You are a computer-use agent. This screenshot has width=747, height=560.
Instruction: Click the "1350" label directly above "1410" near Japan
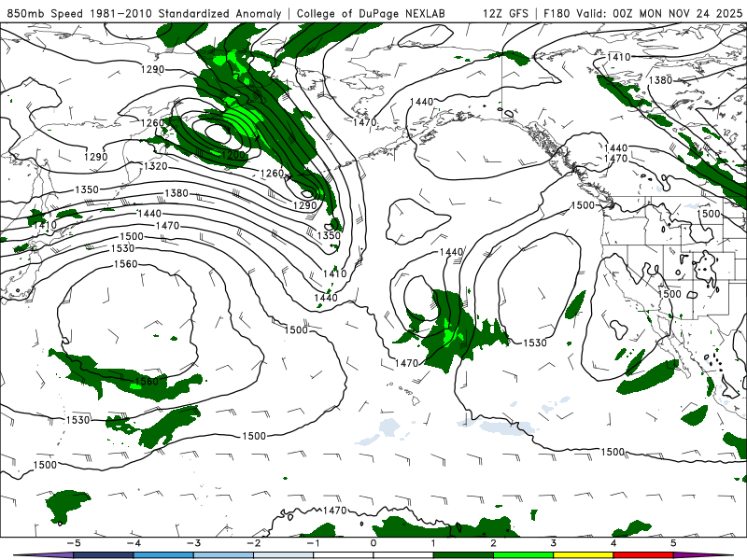[87, 189]
